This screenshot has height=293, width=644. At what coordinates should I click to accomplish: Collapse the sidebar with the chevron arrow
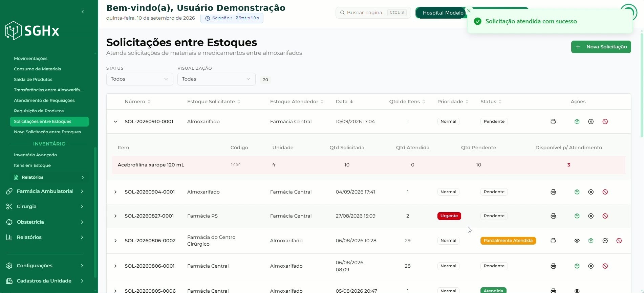coord(83,12)
